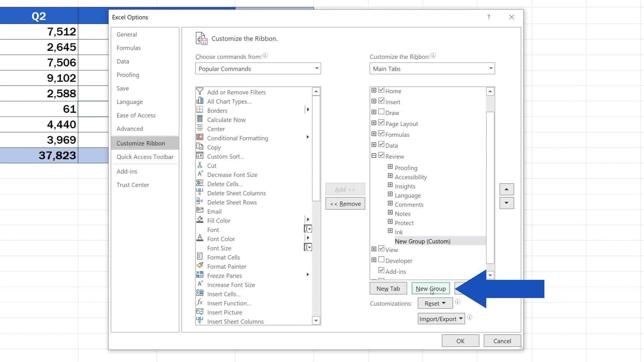Select the Insert Picture icon

tap(200, 311)
